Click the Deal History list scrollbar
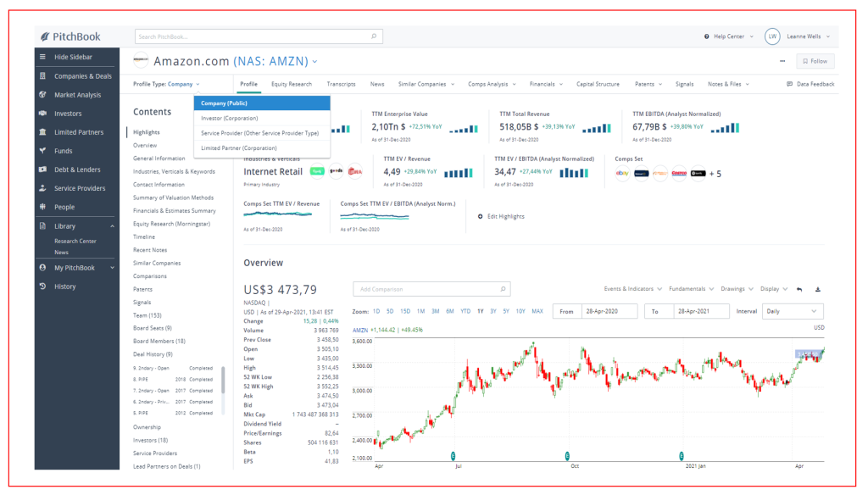Viewport: 868px width, 495px height. click(223, 380)
